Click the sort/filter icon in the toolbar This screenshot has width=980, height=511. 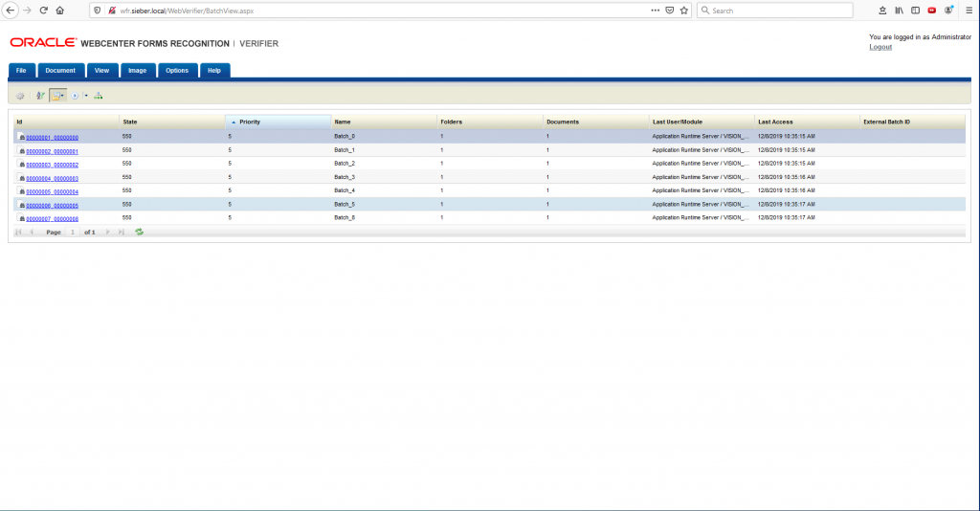[40, 96]
